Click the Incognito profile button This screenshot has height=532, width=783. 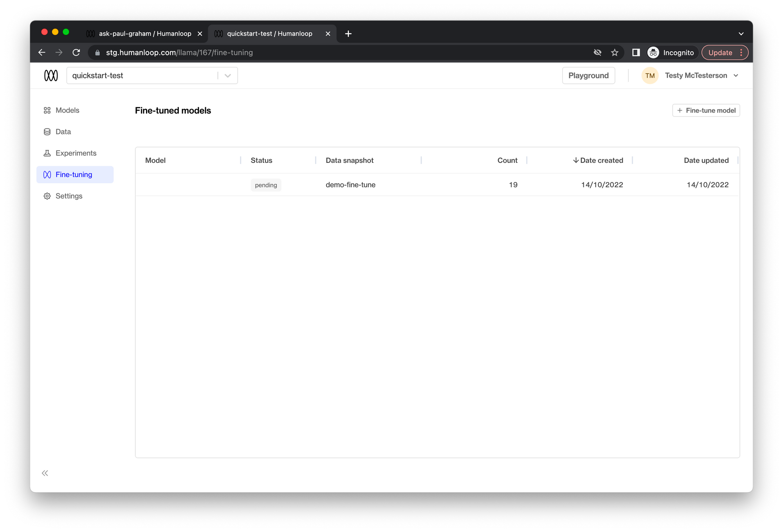tap(671, 52)
